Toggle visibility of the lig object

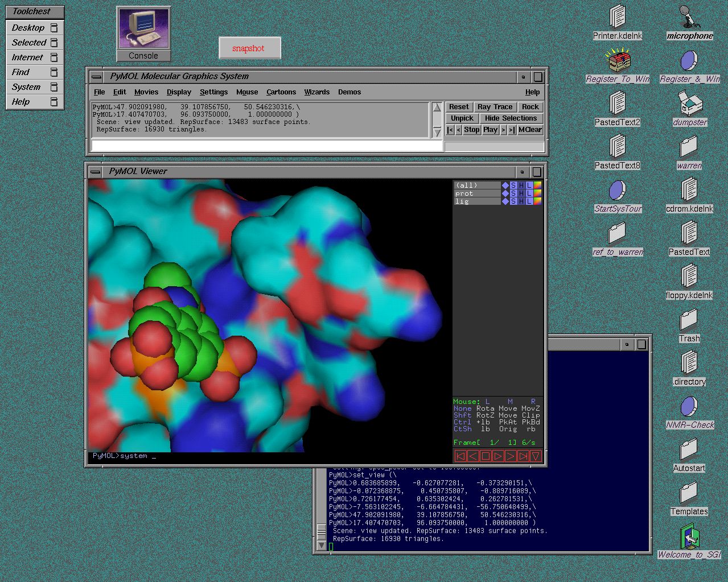click(x=477, y=201)
